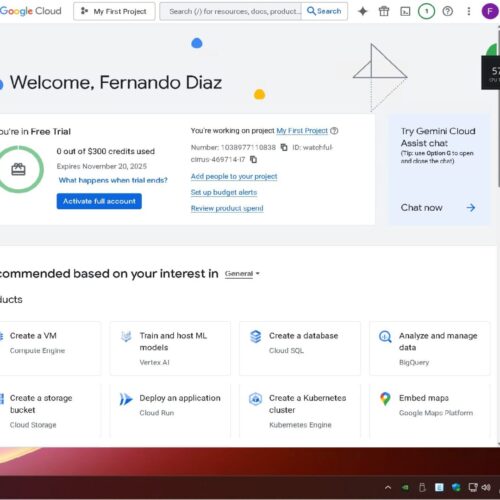Open the three-dot more options menu

coord(469,11)
